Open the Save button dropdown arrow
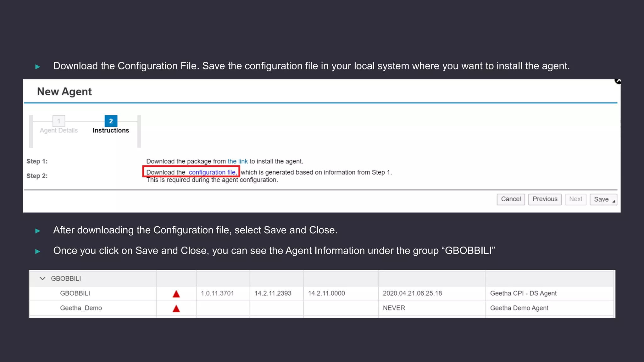The width and height of the screenshot is (644, 362). (613, 201)
